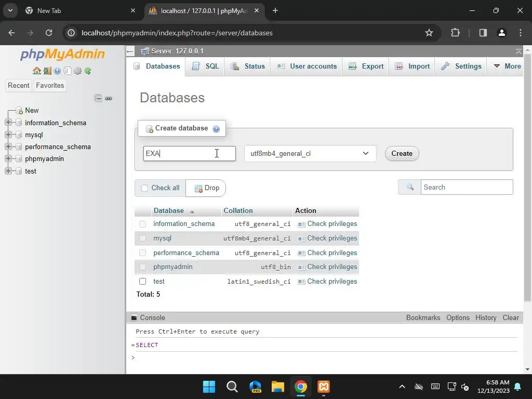
Task: Open the utf8mb4_general_ci collation dropdown
Action: (x=310, y=153)
